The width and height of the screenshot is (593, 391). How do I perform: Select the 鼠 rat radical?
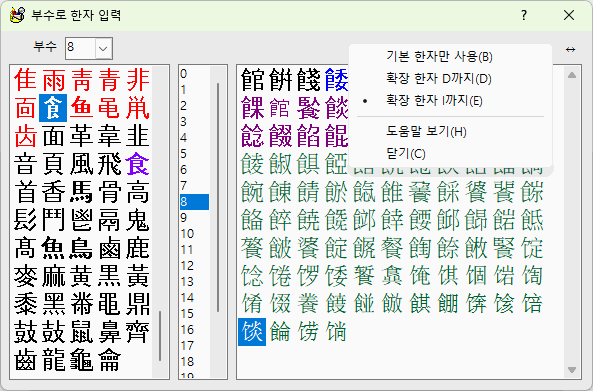coord(81,332)
